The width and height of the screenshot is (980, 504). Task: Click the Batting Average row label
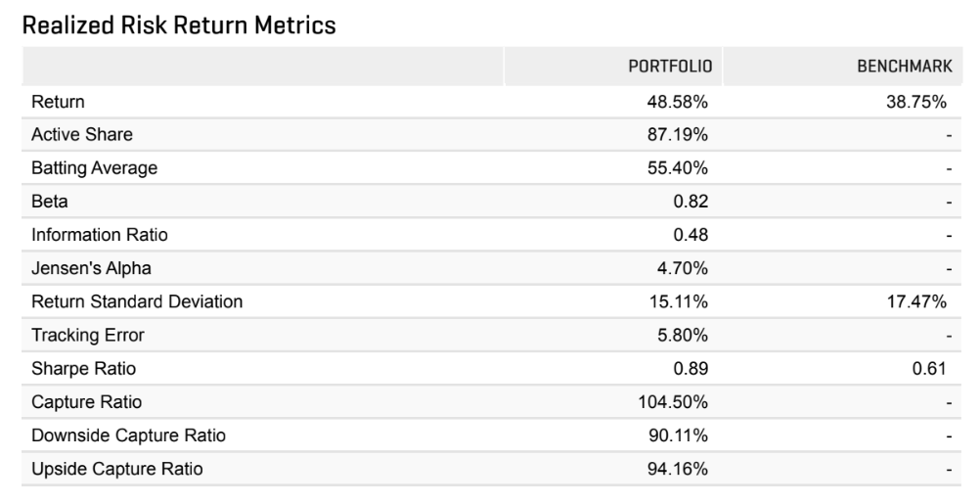[x=94, y=167]
